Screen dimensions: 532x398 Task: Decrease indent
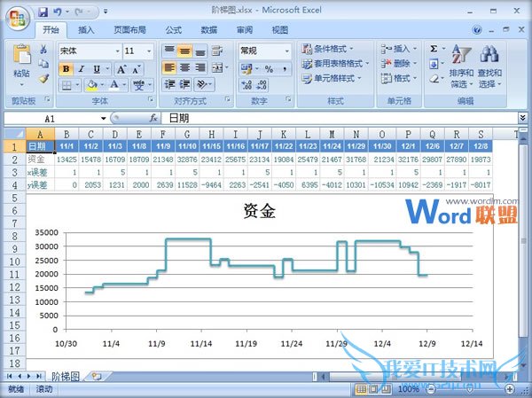point(169,84)
